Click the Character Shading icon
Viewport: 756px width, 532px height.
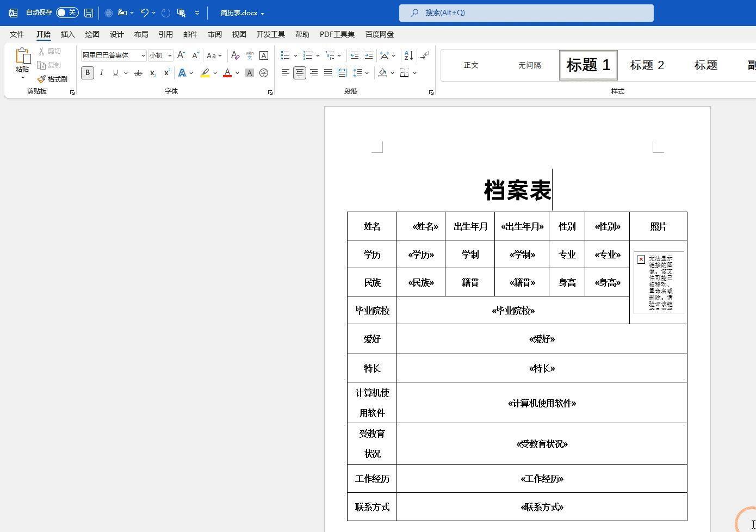[250, 73]
